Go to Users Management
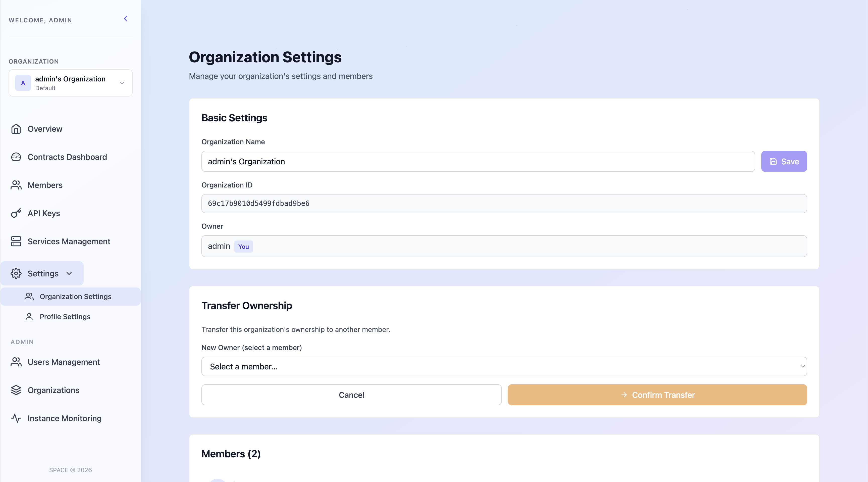 [x=64, y=362]
